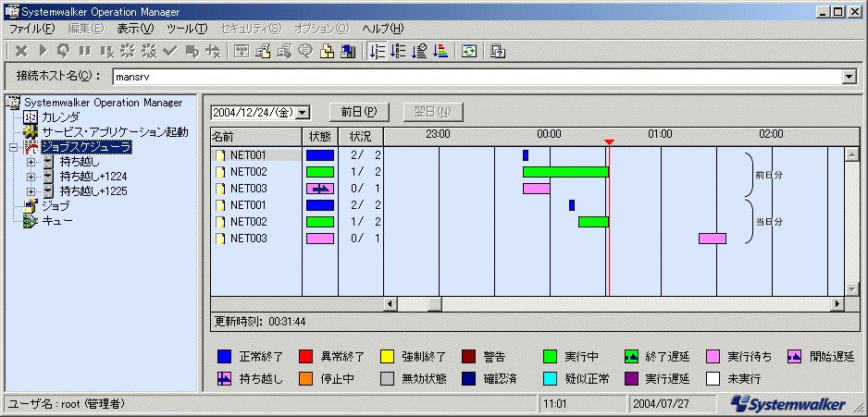The height and width of the screenshot is (417, 868).
Task: Click the horizontal scrollbar thumb of the chart
Action: click(435, 303)
